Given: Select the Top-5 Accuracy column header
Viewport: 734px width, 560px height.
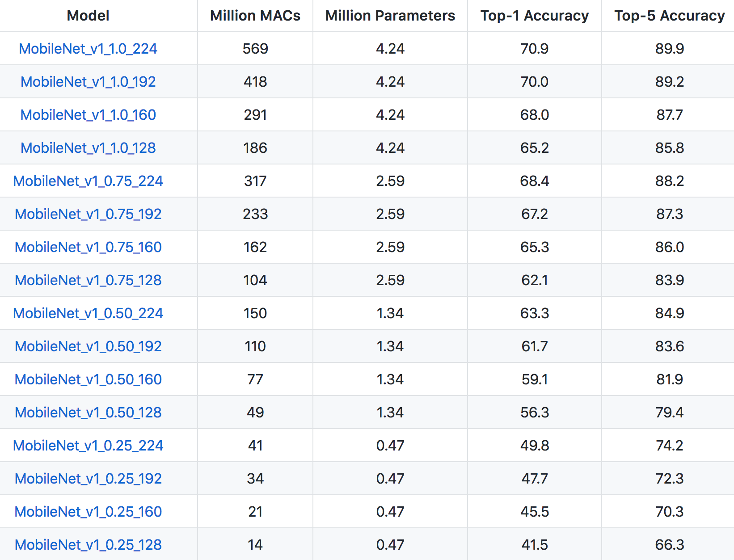Looking at the screenshot, I should [x=670, y=16].
